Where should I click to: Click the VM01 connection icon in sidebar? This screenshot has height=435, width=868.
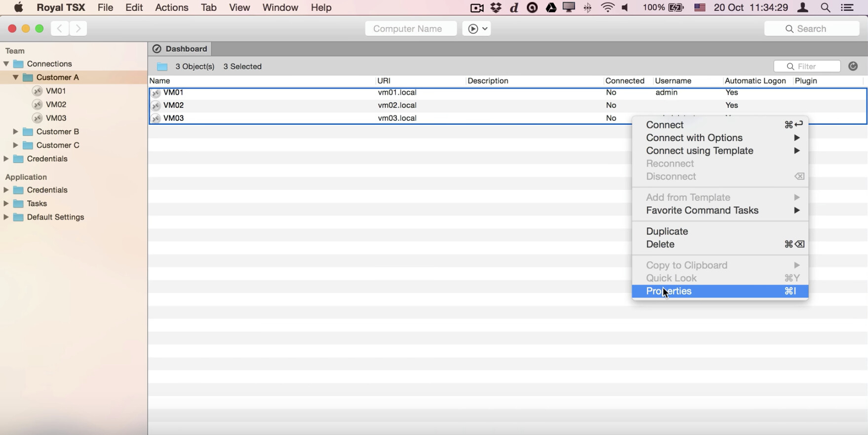[x=37, y=91]
